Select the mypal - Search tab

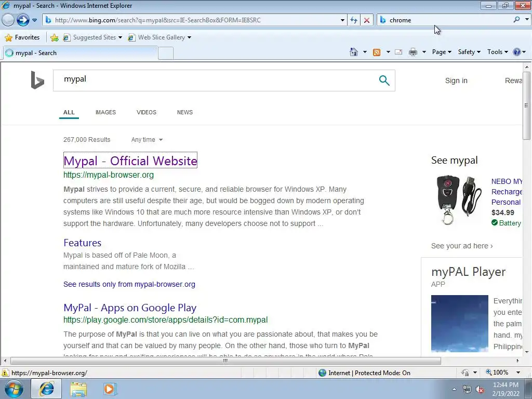click(x=80, y=53)
